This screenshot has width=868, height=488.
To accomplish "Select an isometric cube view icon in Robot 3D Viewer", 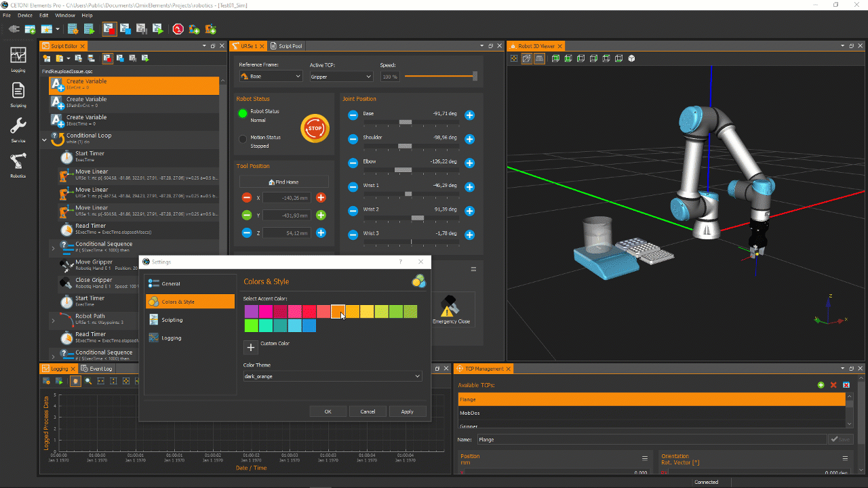I will click(631, 58).
